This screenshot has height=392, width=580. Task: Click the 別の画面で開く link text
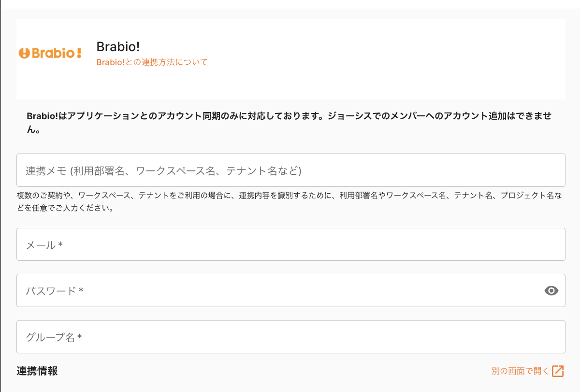[520, 371]
